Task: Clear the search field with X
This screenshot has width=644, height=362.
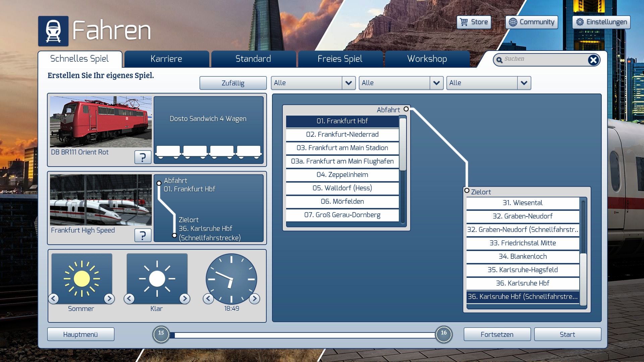Action: [x=593, y=60]
